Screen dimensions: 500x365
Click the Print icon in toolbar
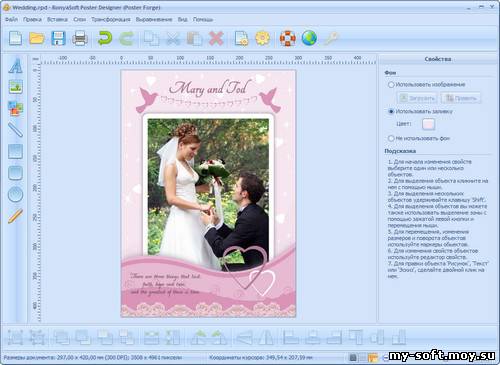80,38
